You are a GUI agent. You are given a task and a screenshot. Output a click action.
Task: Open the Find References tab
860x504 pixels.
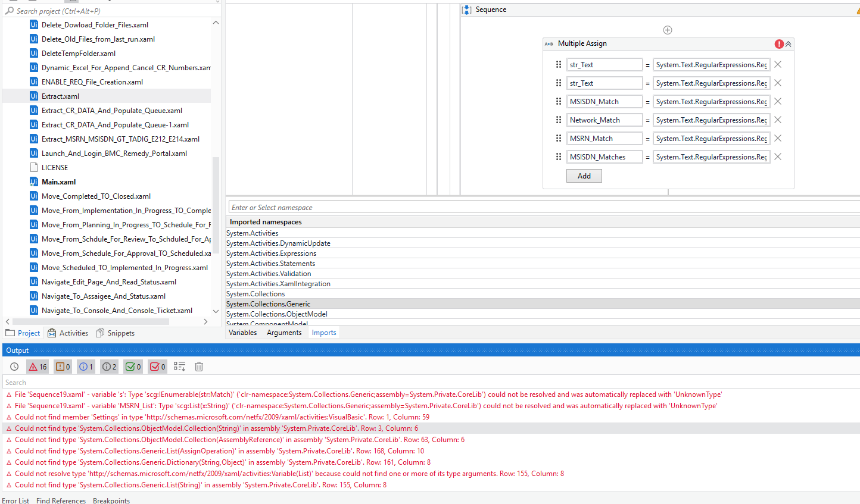61,500
